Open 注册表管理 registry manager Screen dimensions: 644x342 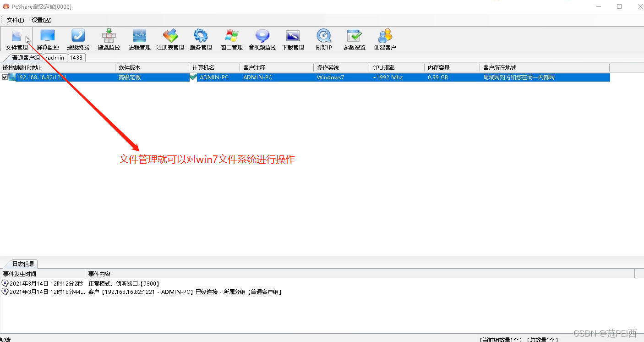pos(170,39)
